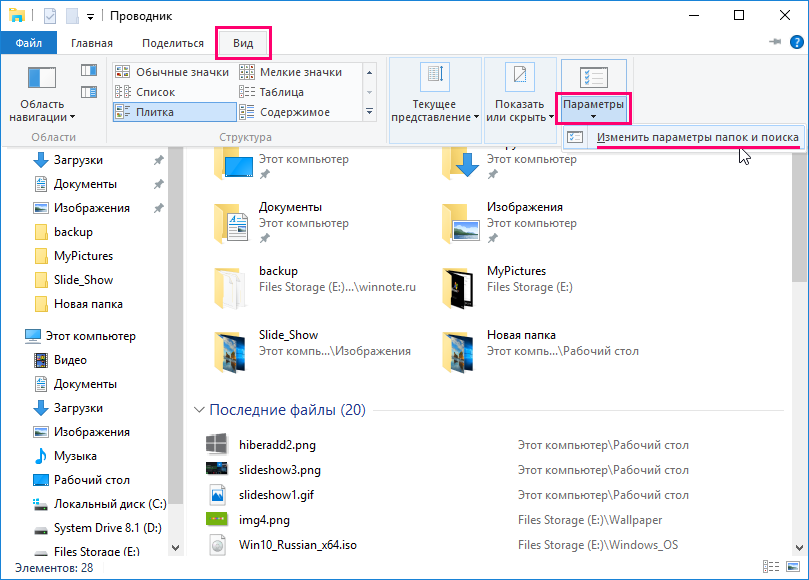This screenshot has width=809, height=580.
Task: Select Этот компьютер in navigation tree
Action: 90,336
